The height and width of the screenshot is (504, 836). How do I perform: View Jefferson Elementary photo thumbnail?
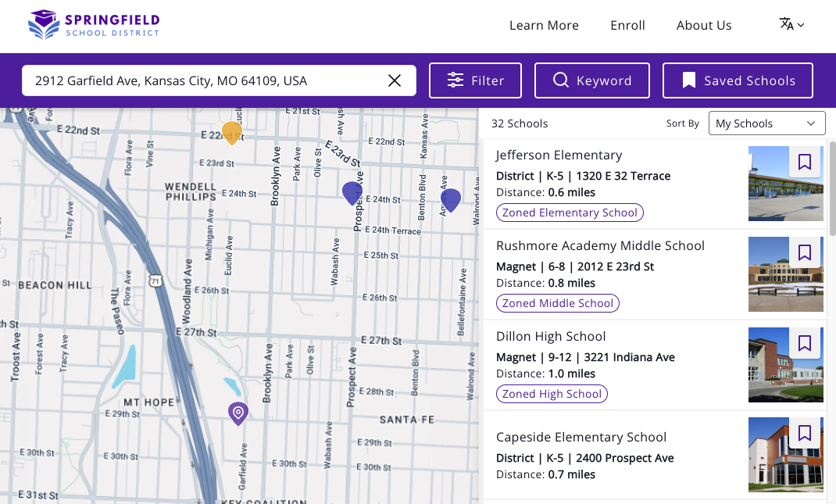click(785, 184)
